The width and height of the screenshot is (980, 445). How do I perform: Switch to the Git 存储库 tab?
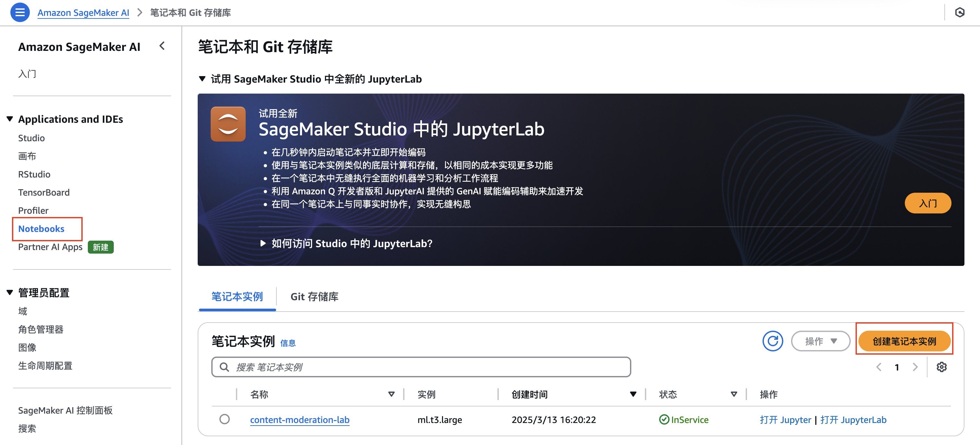tap(314, 297)
